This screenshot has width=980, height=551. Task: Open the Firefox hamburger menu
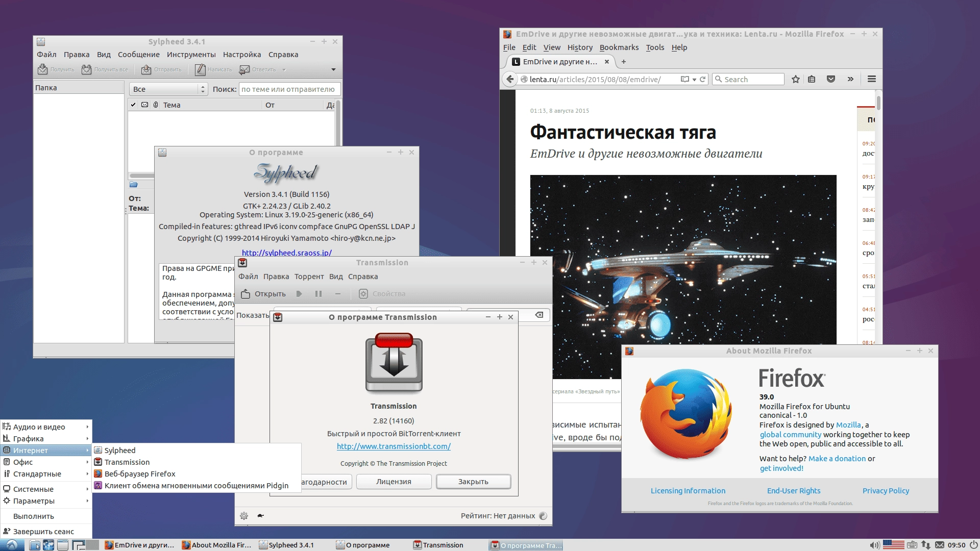[x=872, y=79]
